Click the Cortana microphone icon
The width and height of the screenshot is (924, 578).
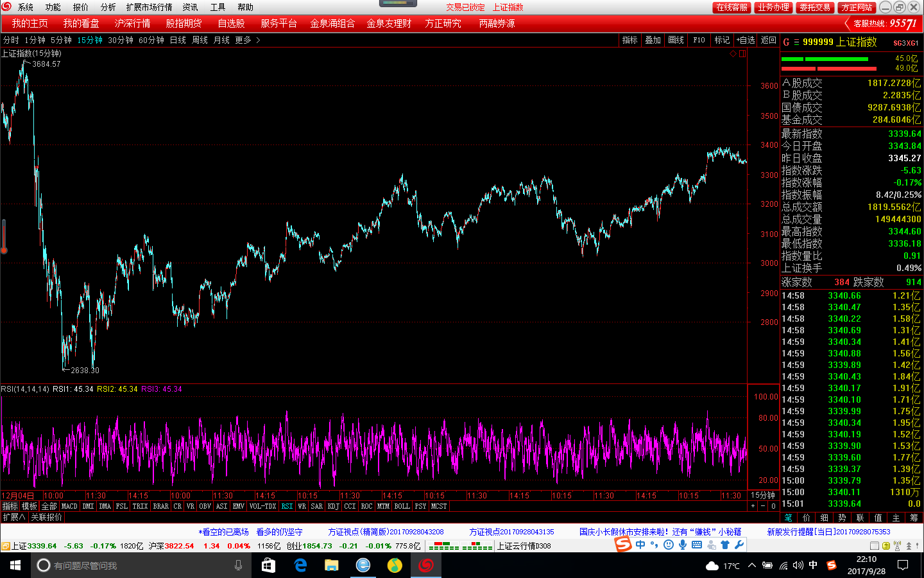pos(238,565)
